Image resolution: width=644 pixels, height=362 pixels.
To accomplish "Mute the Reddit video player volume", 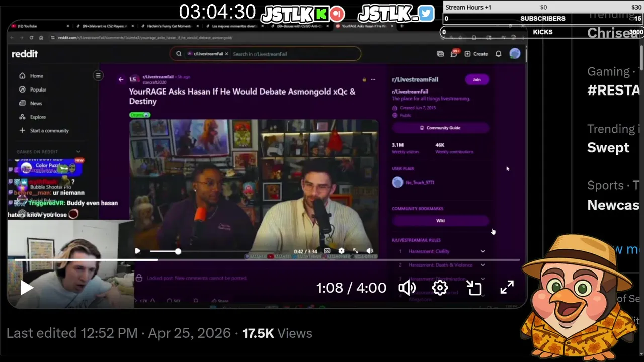I will 370,251.
